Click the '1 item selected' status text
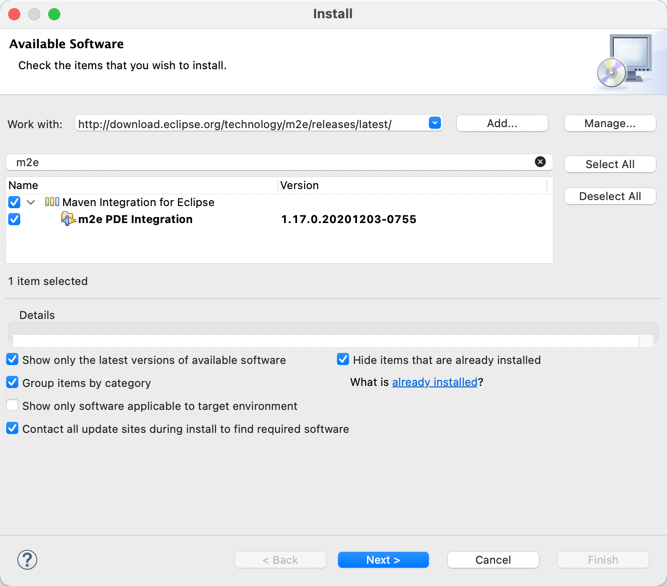667x586 pixels. (48, 281)
